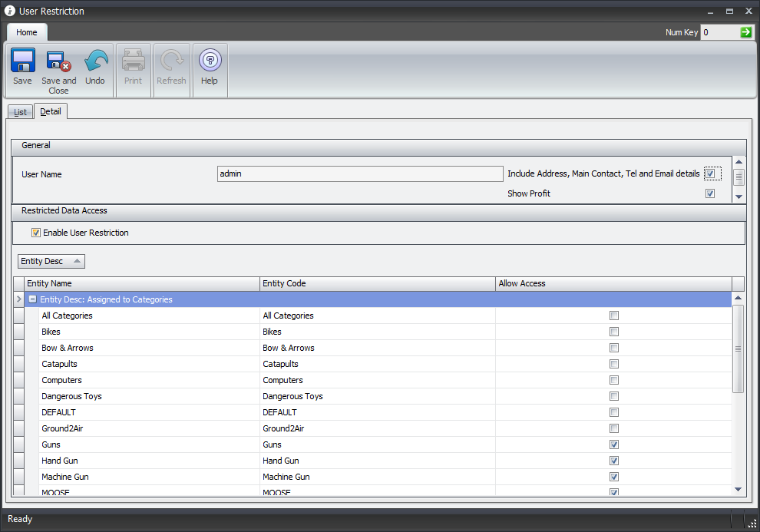Open Help from the toolbar icon

point(210,61)
